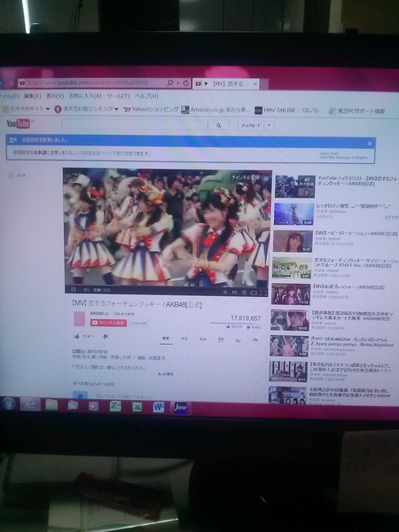Click the upload button next to search
Viewport: 399px width, 532px height.
(251, 126)
